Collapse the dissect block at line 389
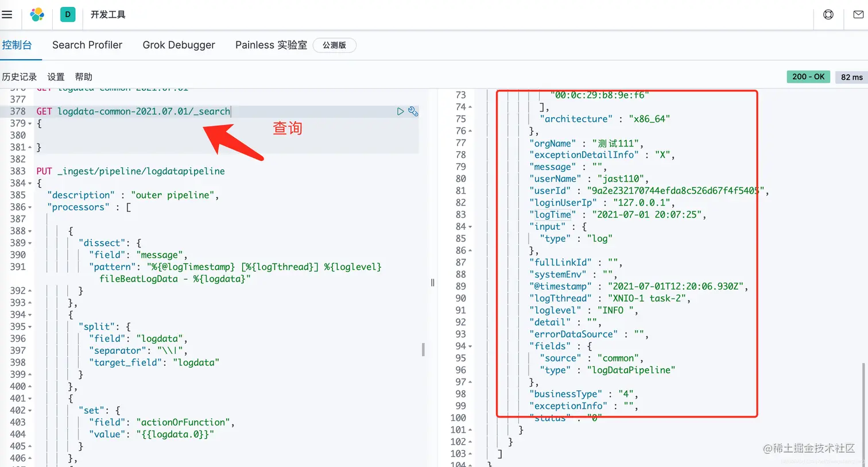The width and height of the screenshot is (868, 467). [x=30, y=243]
